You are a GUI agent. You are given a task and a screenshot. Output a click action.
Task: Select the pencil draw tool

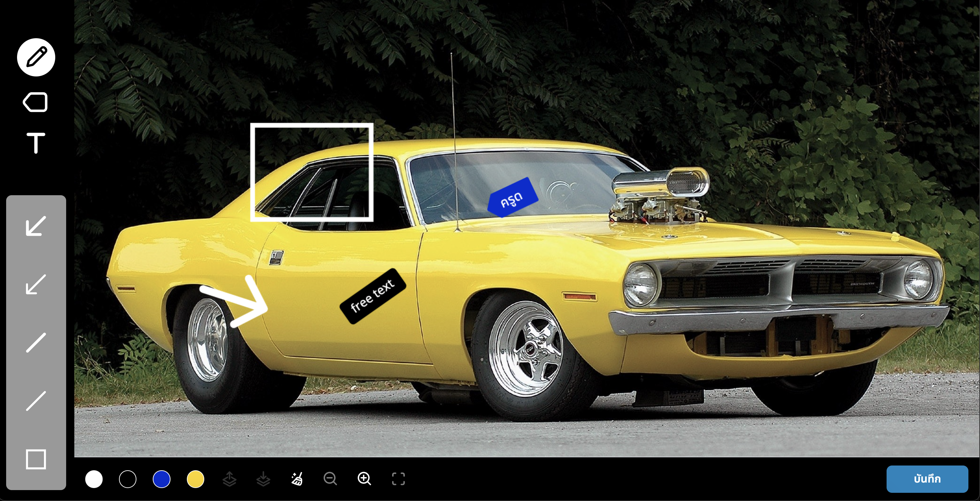[x=36, y=57]
